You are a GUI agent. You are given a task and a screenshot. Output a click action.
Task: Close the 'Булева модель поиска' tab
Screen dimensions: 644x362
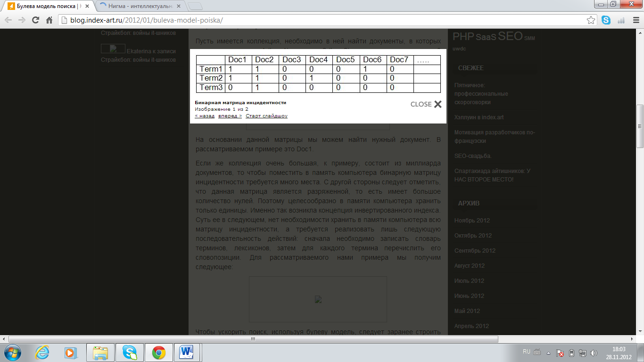(x=88, y=7)
